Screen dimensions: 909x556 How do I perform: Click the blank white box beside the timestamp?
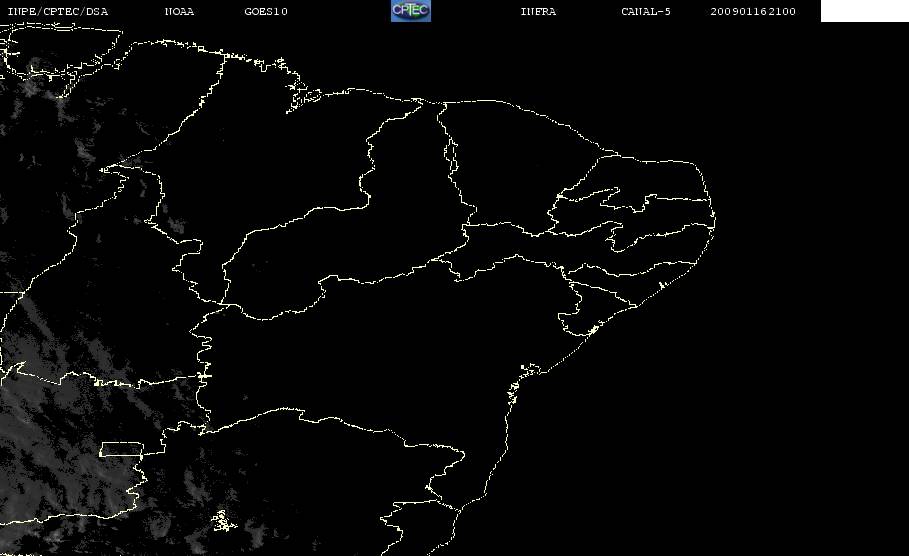tap(864, 11)
